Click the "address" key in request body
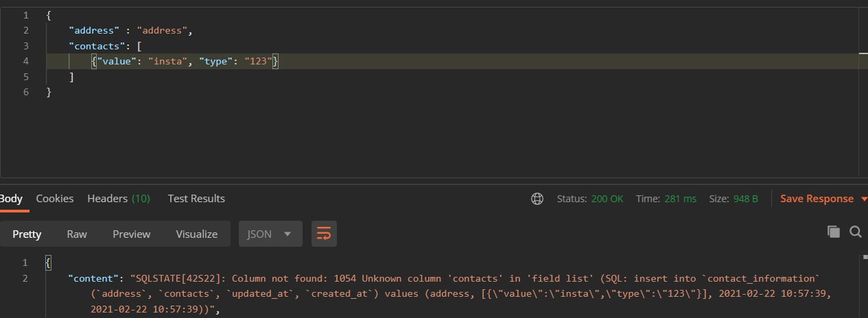The width and height of the screenshot is (868, 318). (x=93, y=31)
